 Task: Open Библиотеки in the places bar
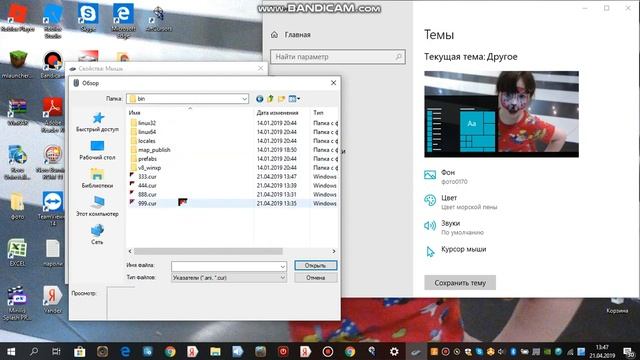98,178
